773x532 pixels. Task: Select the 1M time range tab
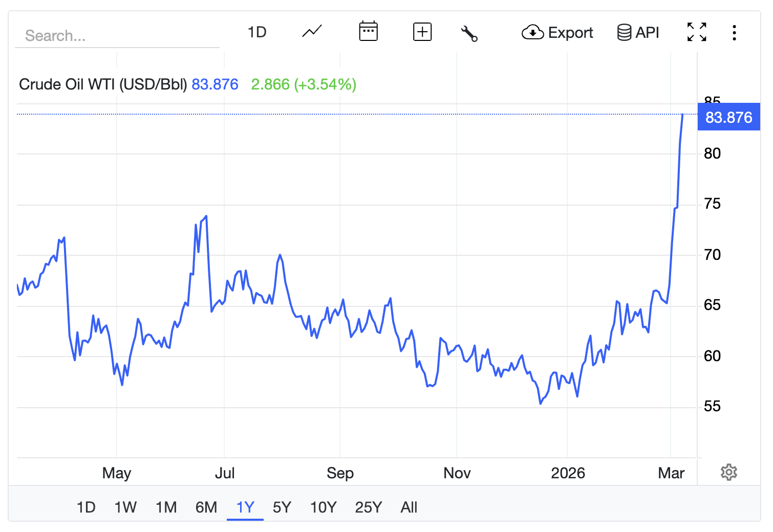pyautogui.click(x=166, y=507)
